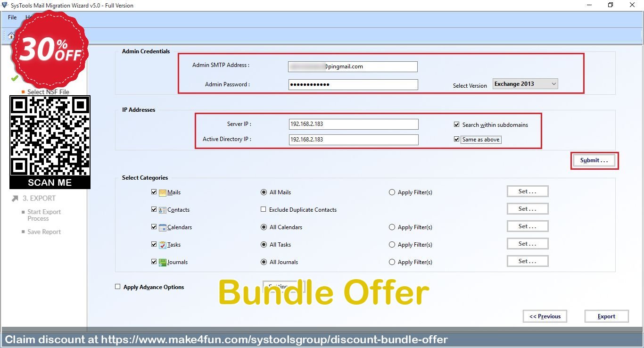Focus the Admin Password field

click(353, 84)
